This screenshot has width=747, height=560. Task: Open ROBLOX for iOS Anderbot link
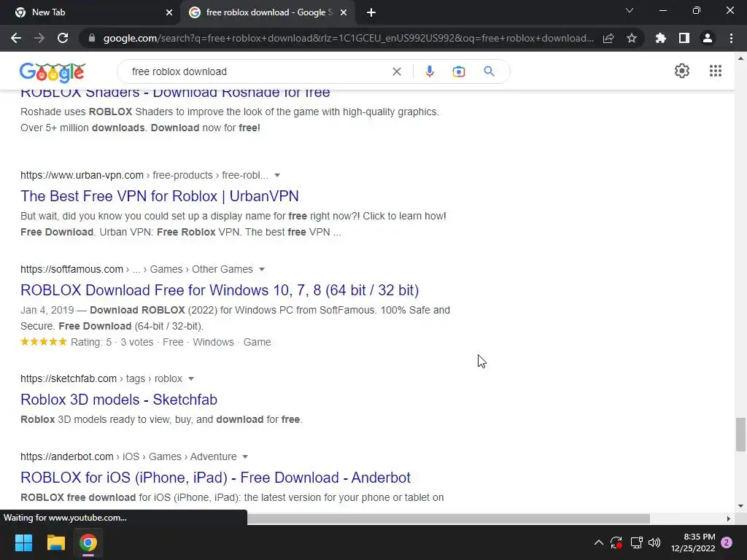point(215,478)
